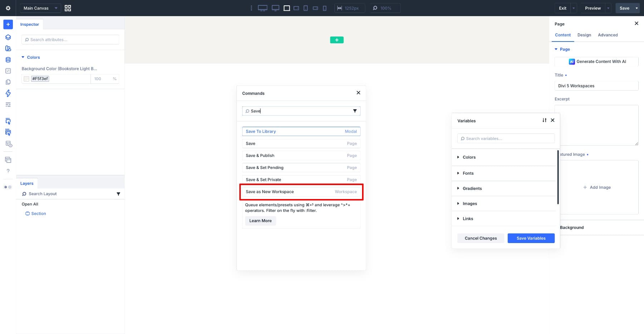This screenshot has height=334, width=644.
Task: Switch to desktop monitor view
Action: tap(275, 8)
